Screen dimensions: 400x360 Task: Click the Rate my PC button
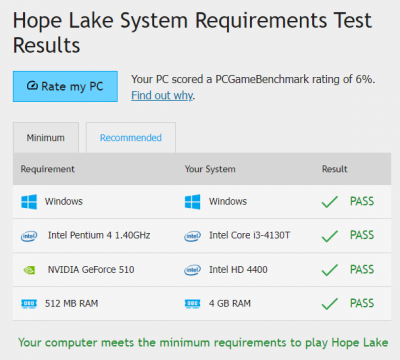point(65,86)
